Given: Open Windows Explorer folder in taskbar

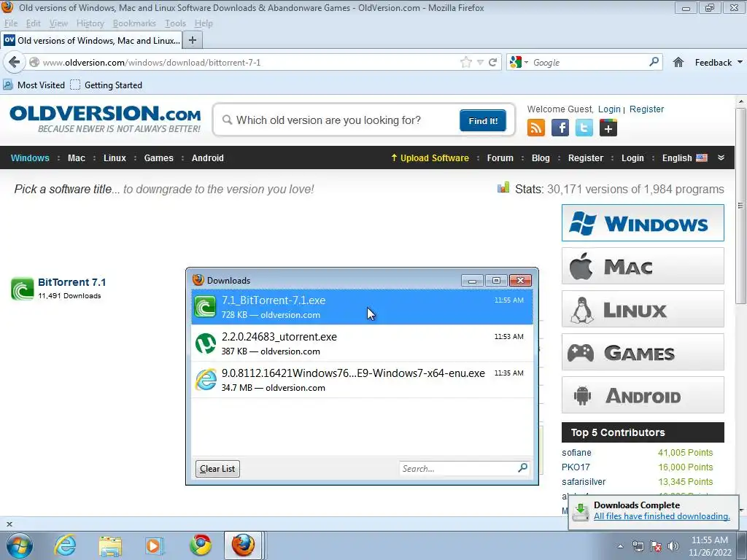Looking at the screenshot, I should (111, 546).
